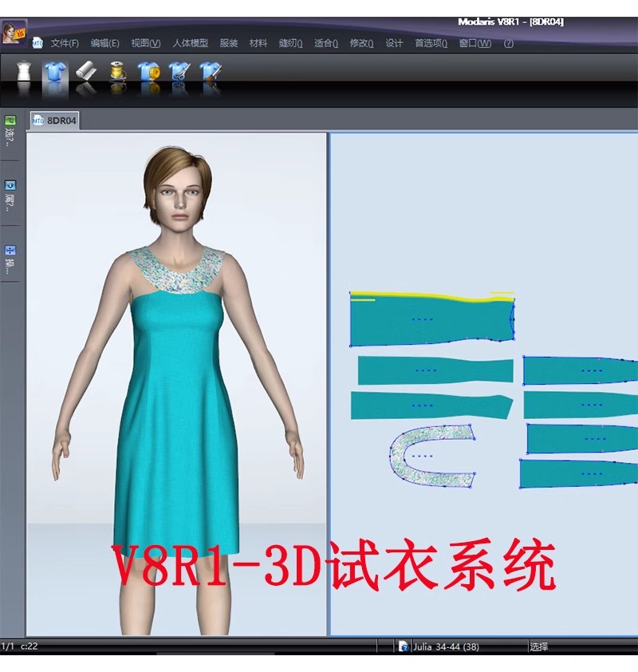
Task: Click the 1/1 c:22 status bar text
Action: coord(19,646)
